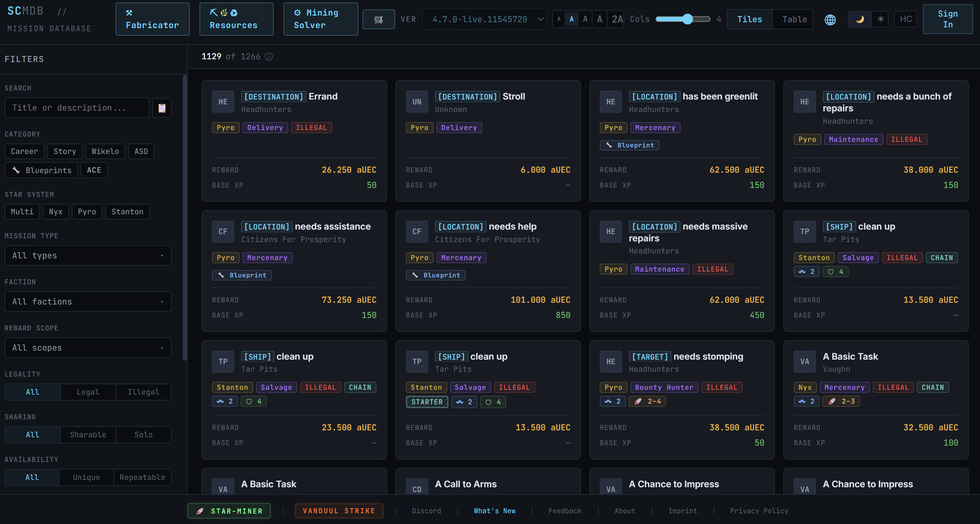980x524 pixels.
Task: Expand the All types mission dropdown
Action: (x=88, y=256)
